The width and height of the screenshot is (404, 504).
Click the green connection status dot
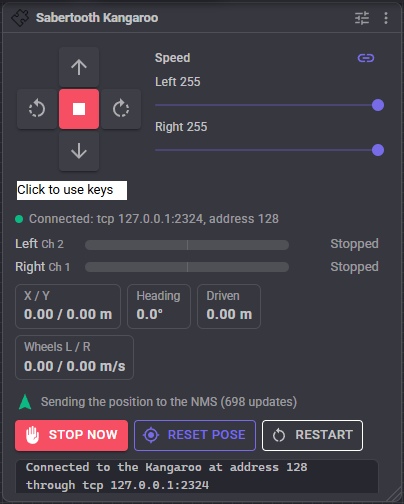(x=19, y=219)
